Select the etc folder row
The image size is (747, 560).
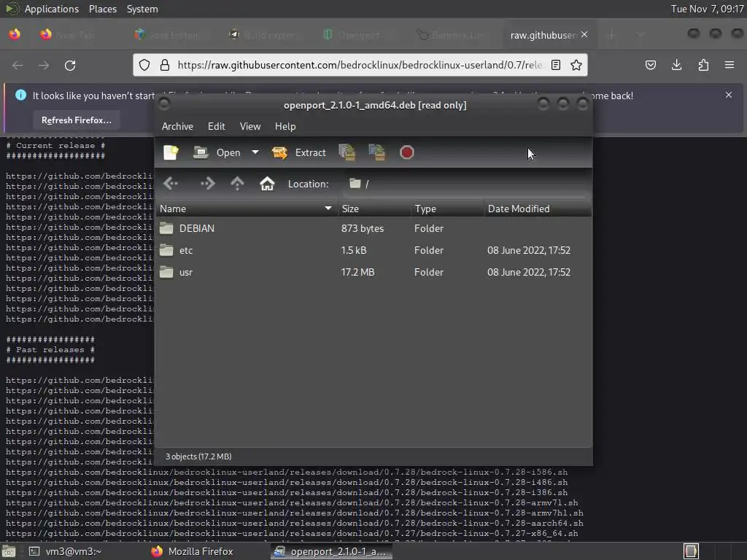click(373, 251)
